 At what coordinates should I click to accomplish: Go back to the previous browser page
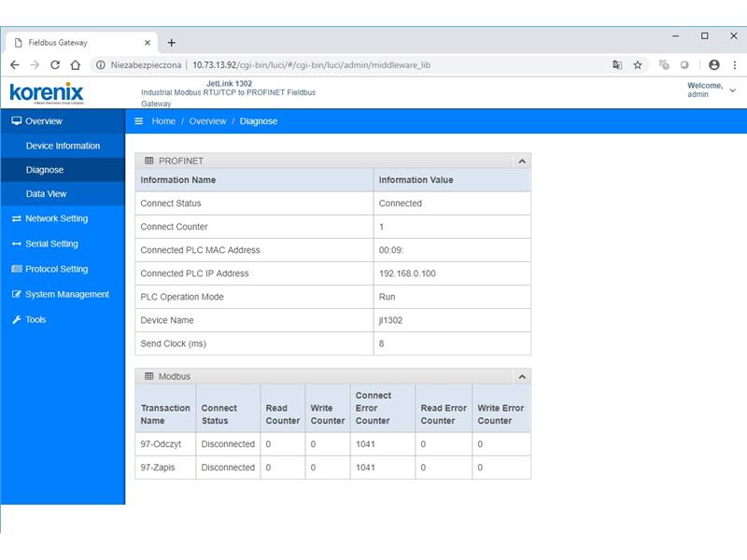[15, 64]
